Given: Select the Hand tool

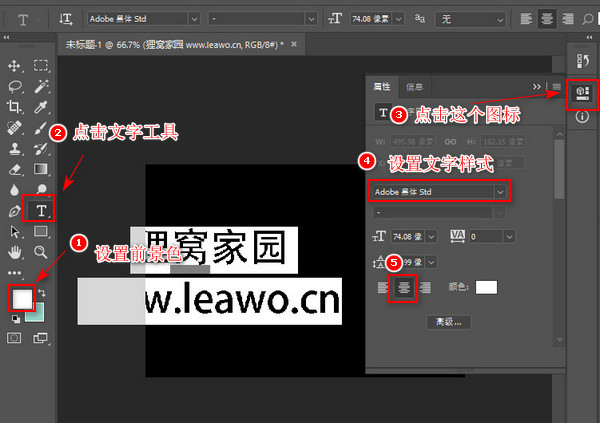Looking at the screenshot, I should 15,253.
